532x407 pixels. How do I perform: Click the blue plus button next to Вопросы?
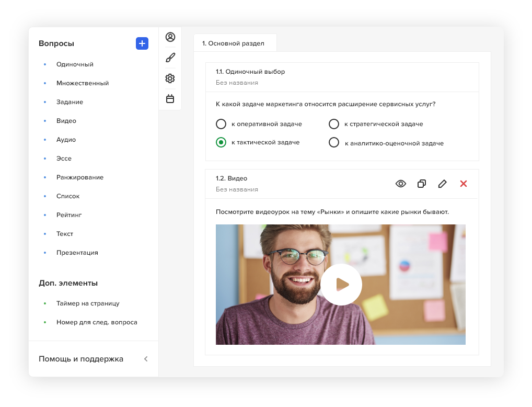tap(142, 43)
